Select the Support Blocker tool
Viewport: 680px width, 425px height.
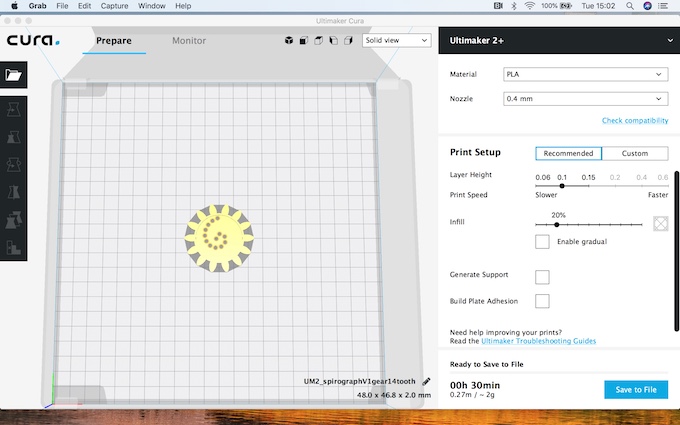coord(13,248)
